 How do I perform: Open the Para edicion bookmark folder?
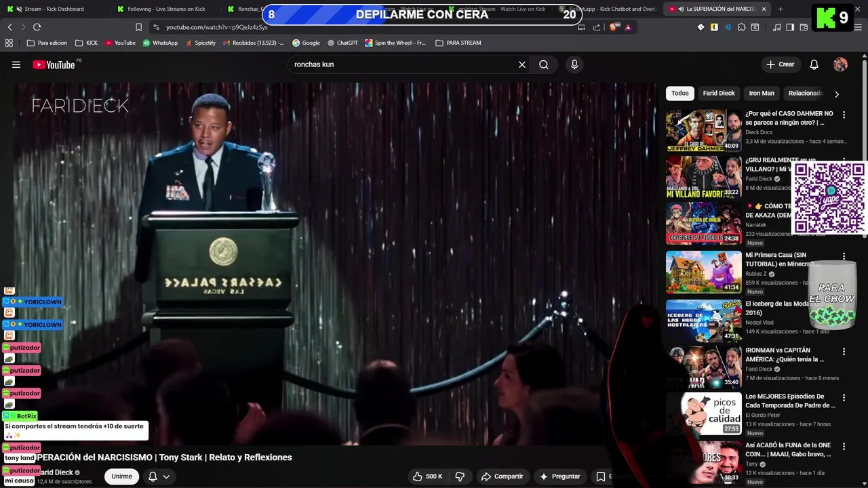pos(47,43)
